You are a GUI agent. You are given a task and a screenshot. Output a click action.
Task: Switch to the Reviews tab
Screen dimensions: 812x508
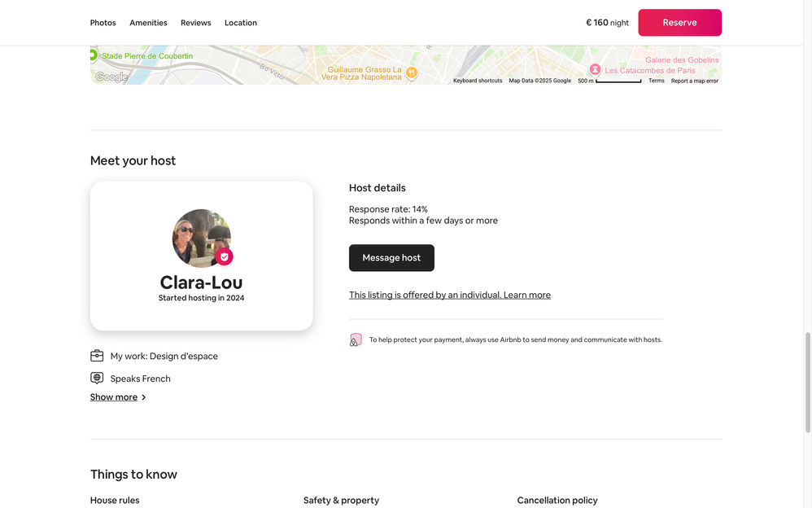[x=195, y=23]
